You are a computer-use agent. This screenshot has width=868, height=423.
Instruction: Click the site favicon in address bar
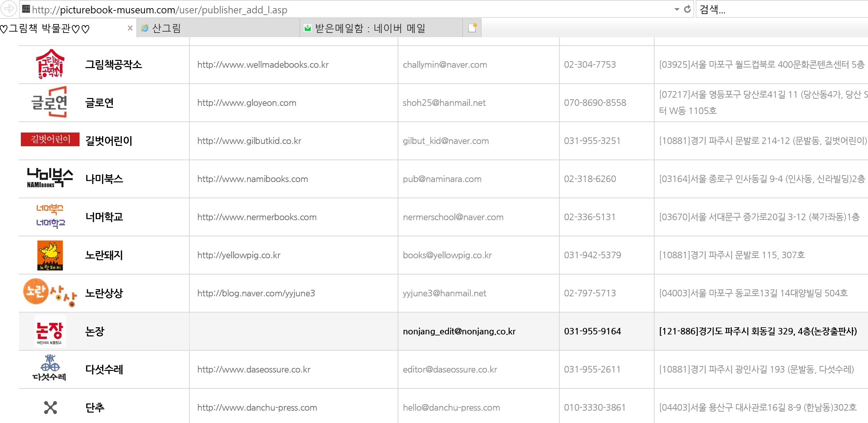(26, 9)
